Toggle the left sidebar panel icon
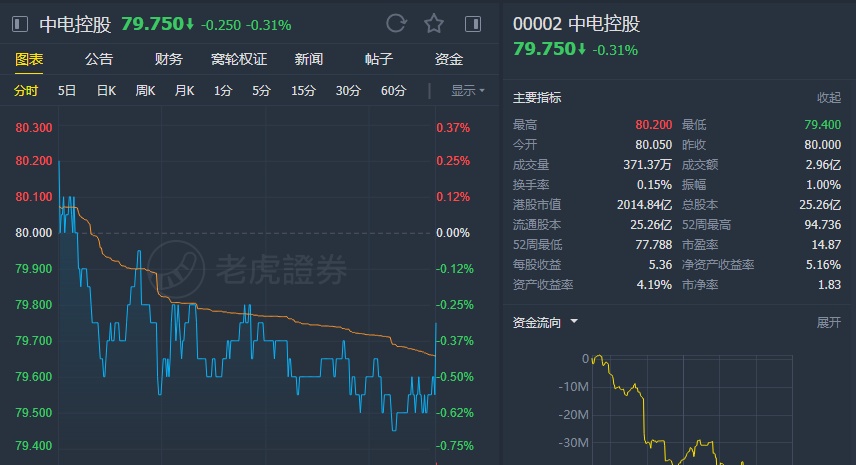 point(20,24)
